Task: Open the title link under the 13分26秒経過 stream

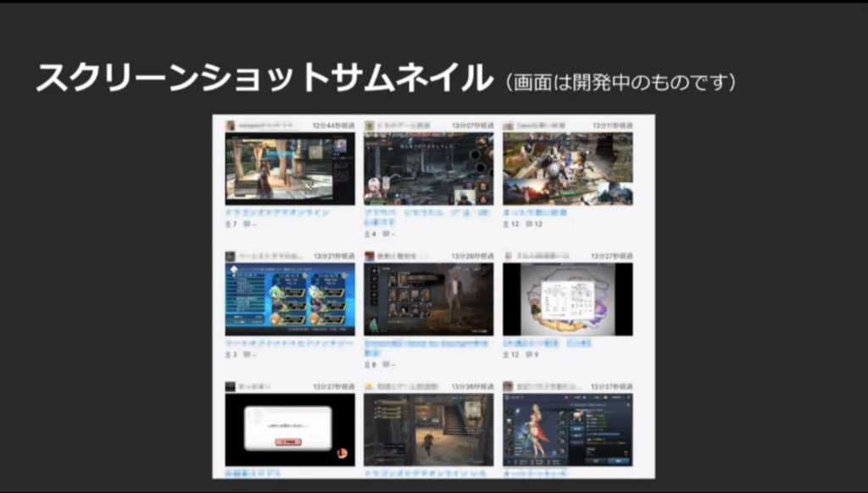Action: click(x=426, y=347)
